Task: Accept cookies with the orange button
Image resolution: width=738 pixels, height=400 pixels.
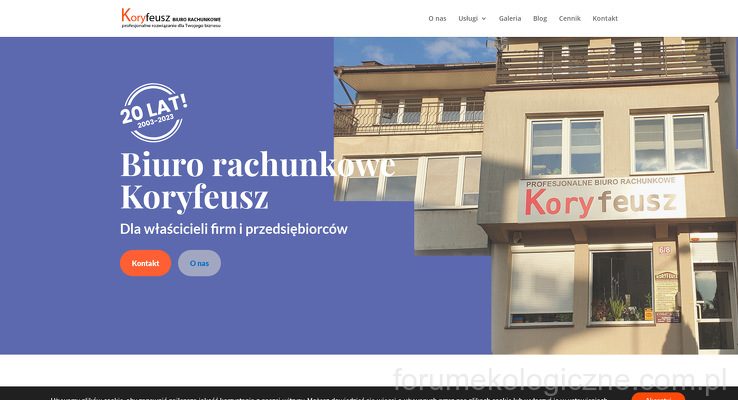Action: (x=658, y=396)
